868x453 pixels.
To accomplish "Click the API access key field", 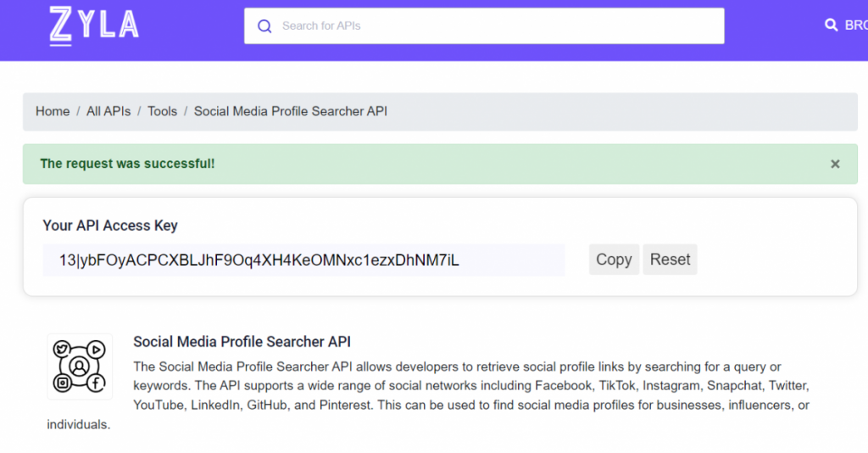I will pyautogui.click(x=304, y=260).
